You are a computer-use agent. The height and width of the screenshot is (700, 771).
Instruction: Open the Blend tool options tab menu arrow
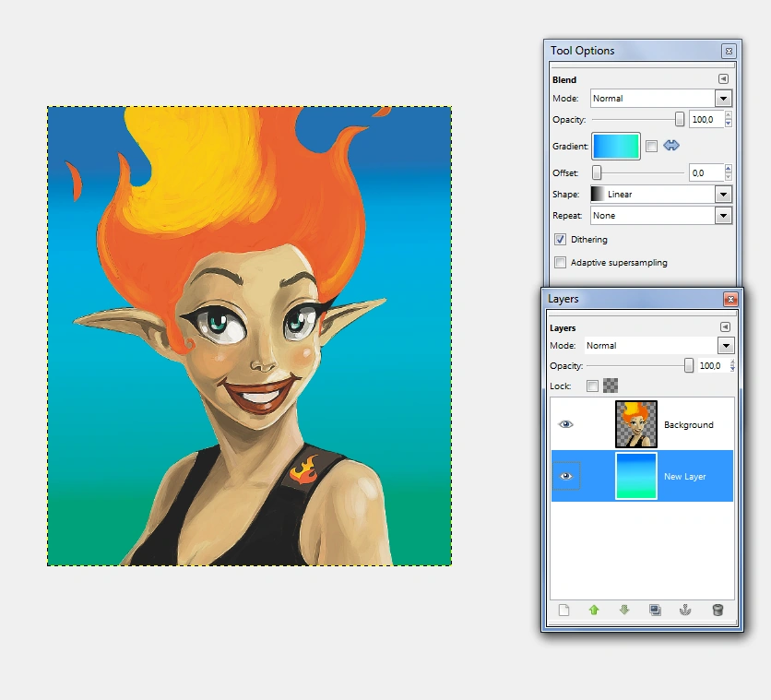(x=724, y=80)
